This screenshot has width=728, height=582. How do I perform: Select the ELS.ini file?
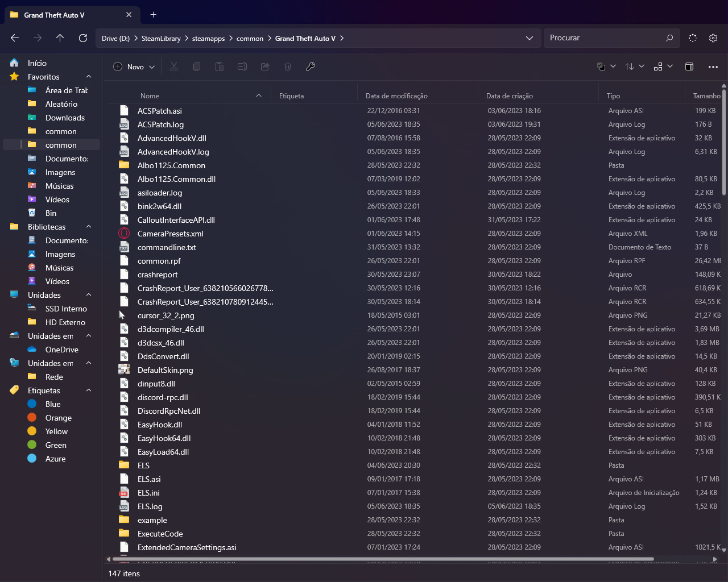148,493
